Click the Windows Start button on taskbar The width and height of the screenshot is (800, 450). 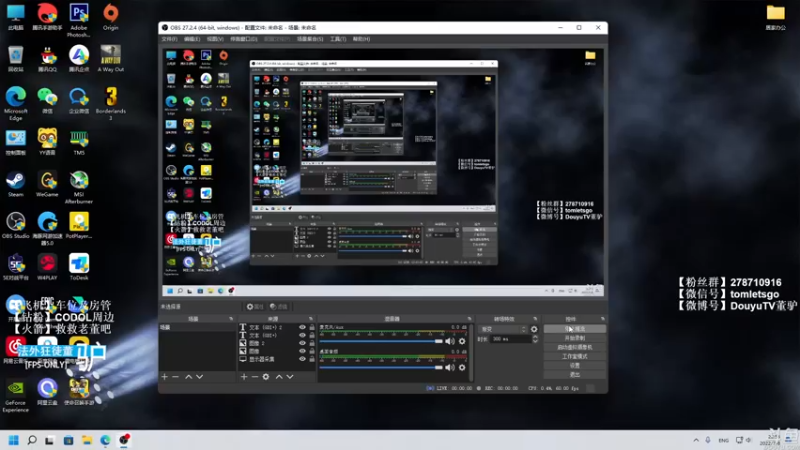[14, 440]
